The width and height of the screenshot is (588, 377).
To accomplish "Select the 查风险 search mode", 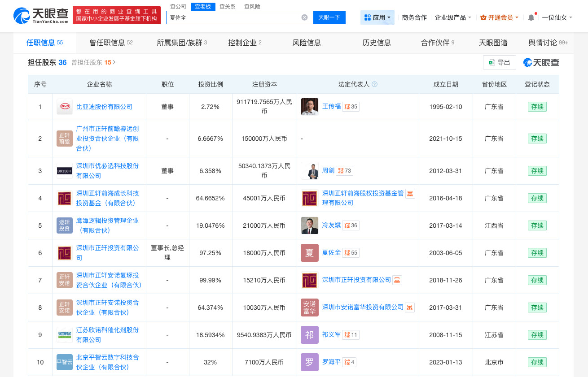I will (252, 7).
